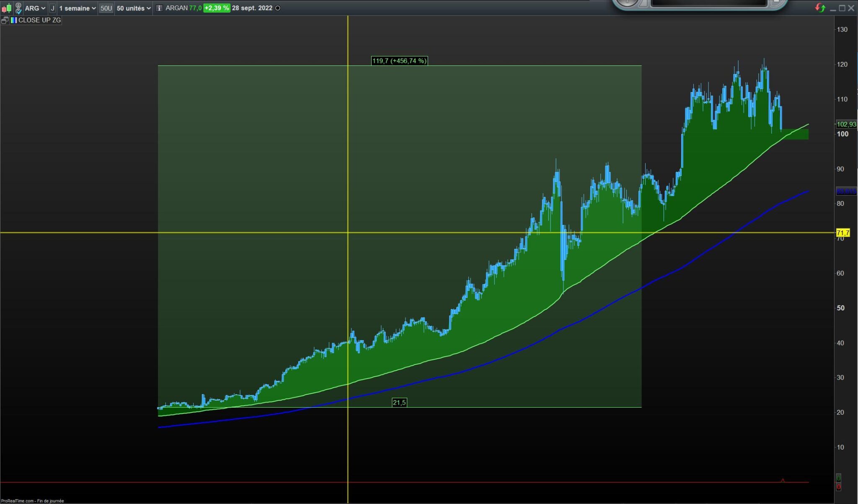
Task: Click the CLOSE UP ZG indicator label
Action: pyautogui.click(x=39, y=20)
